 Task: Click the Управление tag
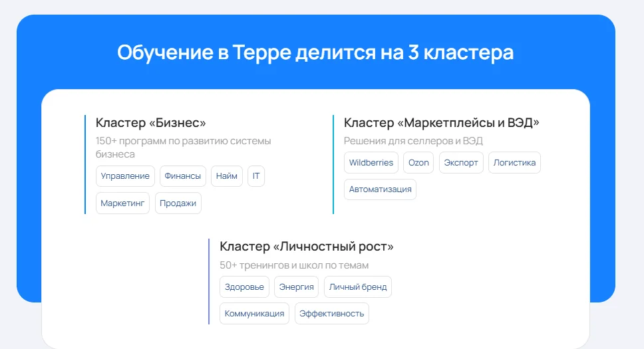pos(125,176)
